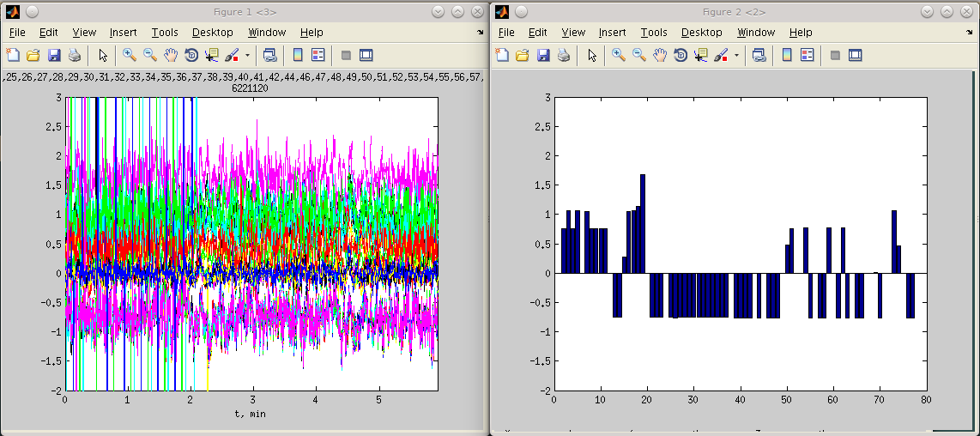Open the Tools menu in Figure 2

click(655, 33)
